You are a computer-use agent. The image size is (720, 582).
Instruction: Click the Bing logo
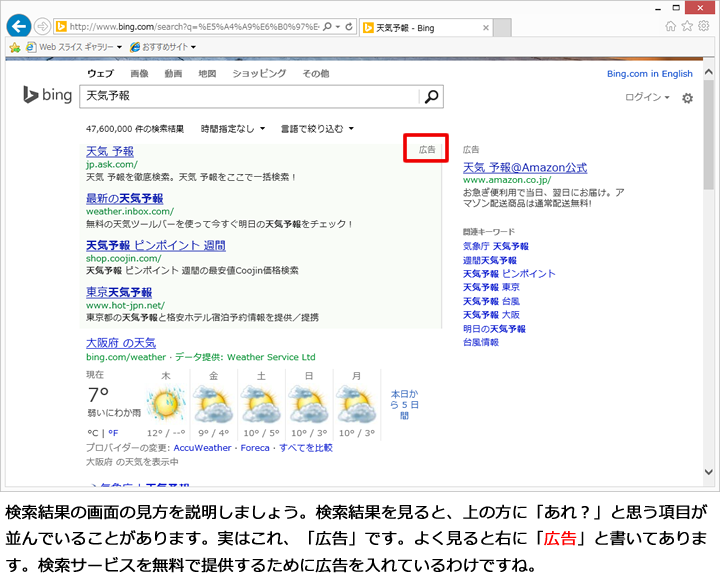point(48,95)
